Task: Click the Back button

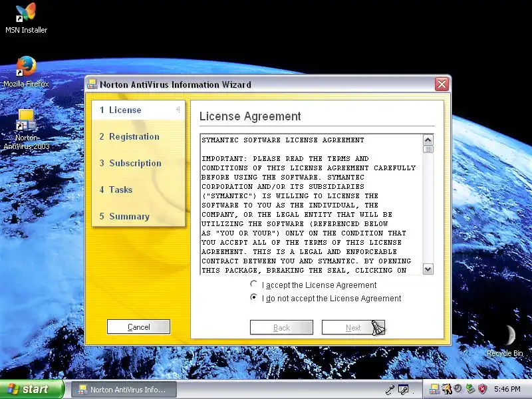Action: pyautogui.click(x=281, y=327)
